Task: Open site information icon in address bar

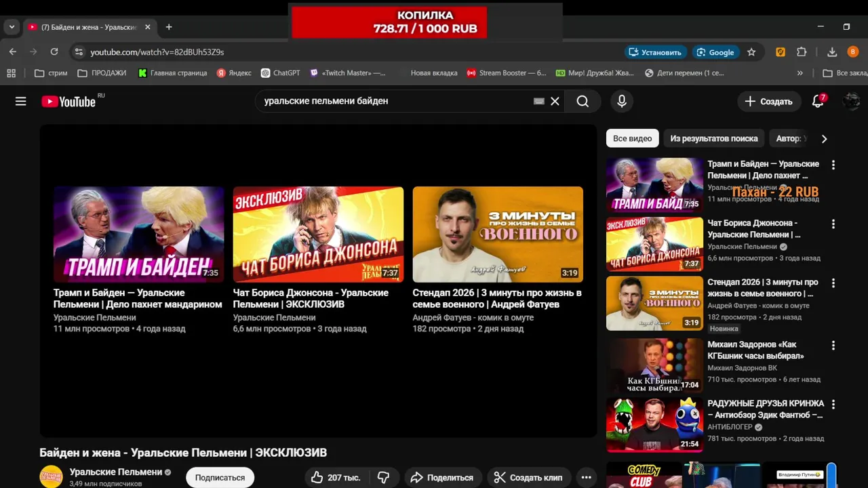Action: tap(79, 52)
